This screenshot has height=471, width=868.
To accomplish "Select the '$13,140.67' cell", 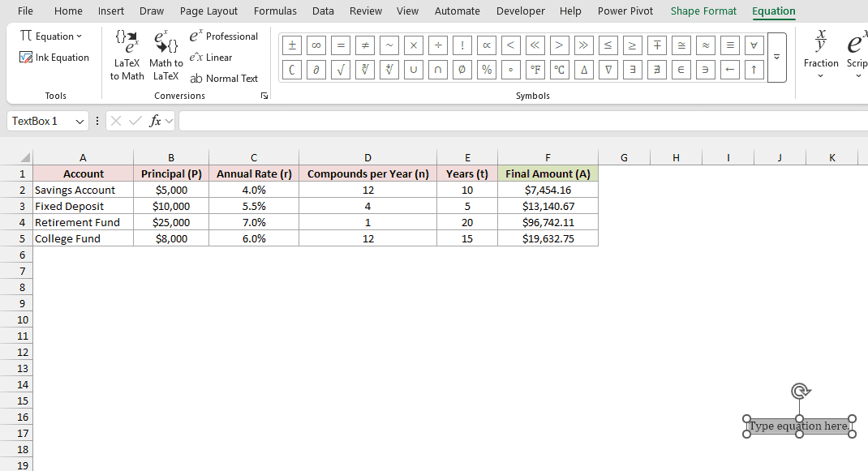I will click(548, 207).
